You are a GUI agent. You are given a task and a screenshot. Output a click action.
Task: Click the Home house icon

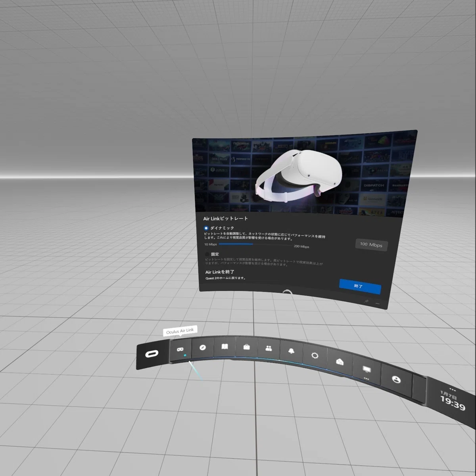click(x=340, y=361)
